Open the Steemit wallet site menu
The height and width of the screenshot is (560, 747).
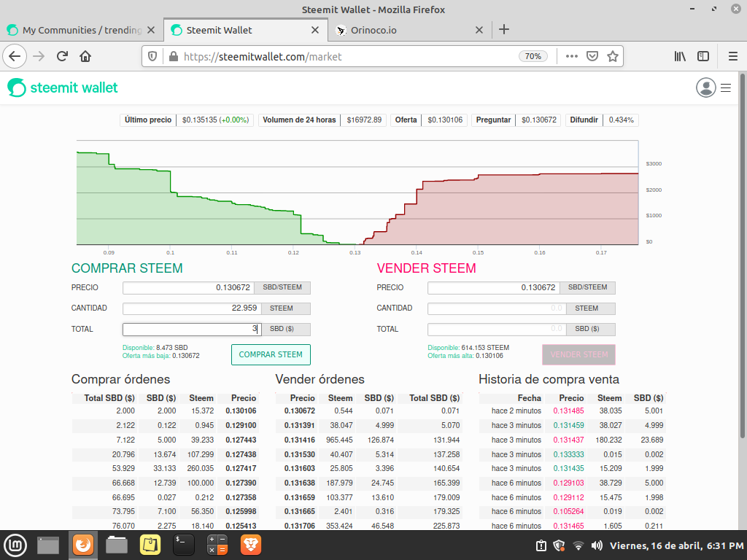pos(726,87)
